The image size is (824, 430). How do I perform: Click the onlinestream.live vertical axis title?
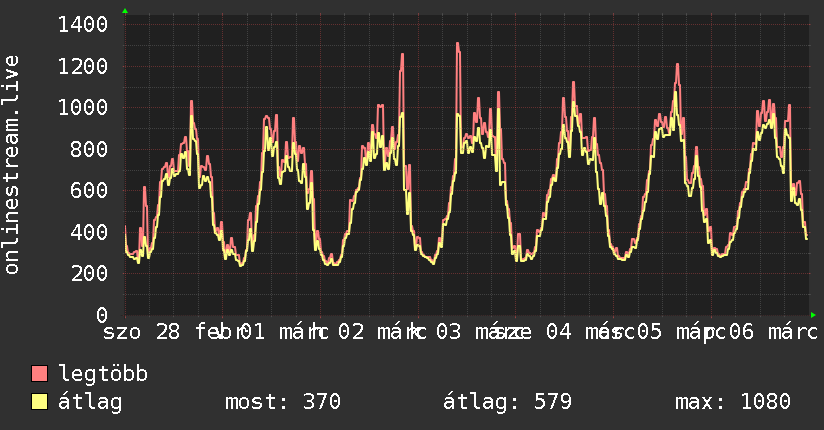click(11, 165)
